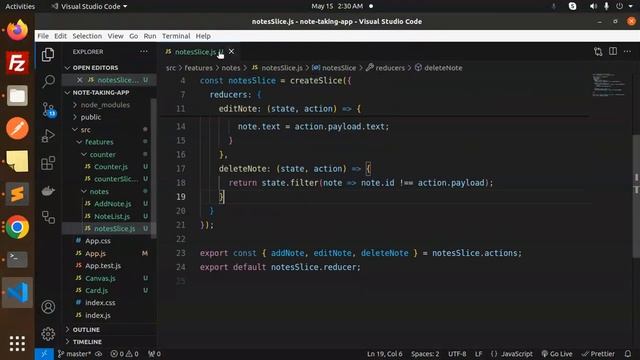640x360 pixels.
Task: Open Google Chrome from the dock
Action: (x=17, y=227)
